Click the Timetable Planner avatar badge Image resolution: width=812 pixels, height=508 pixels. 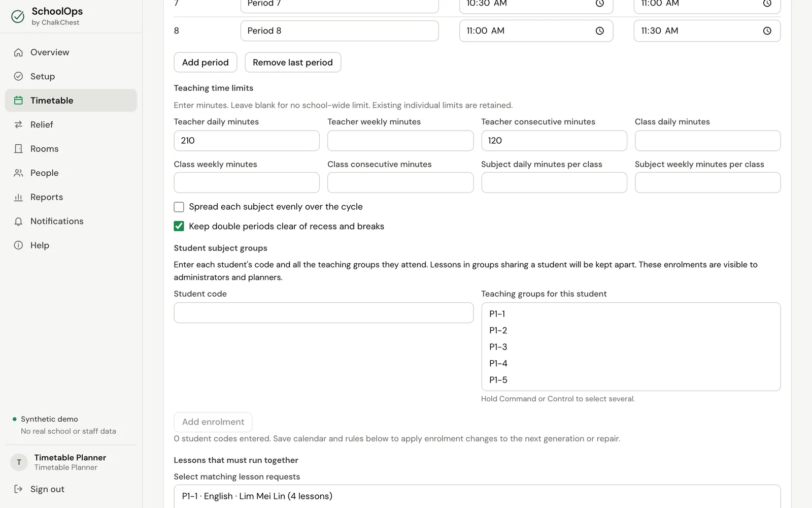coord(19,462)
